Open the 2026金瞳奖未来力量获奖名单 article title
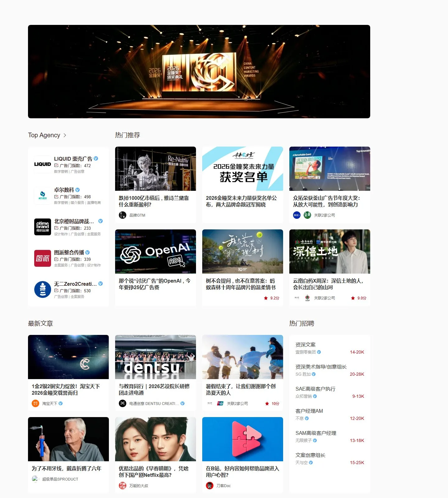Screen dimensions: 448x498 (x=241, y=201)
